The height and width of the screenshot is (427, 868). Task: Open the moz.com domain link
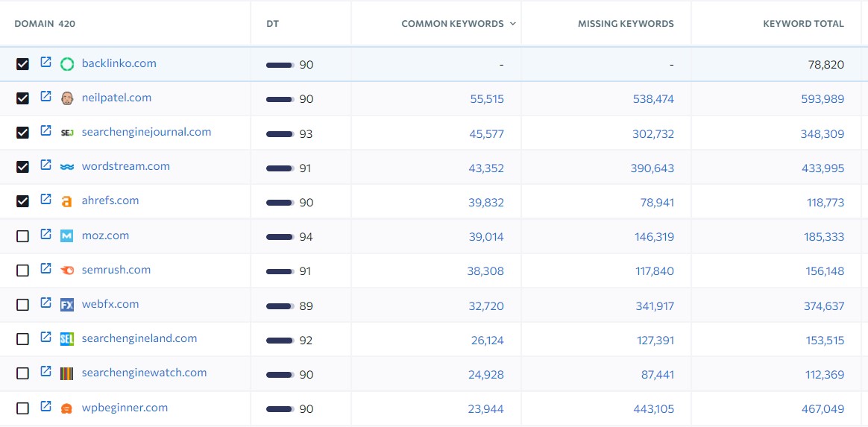[x=105, y=235]
